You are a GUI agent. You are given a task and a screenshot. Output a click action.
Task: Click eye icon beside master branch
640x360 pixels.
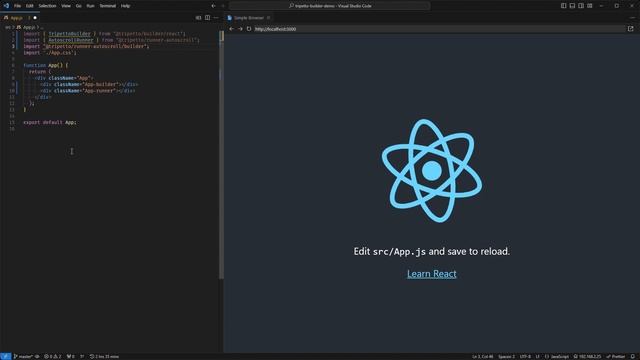point(37,356)
